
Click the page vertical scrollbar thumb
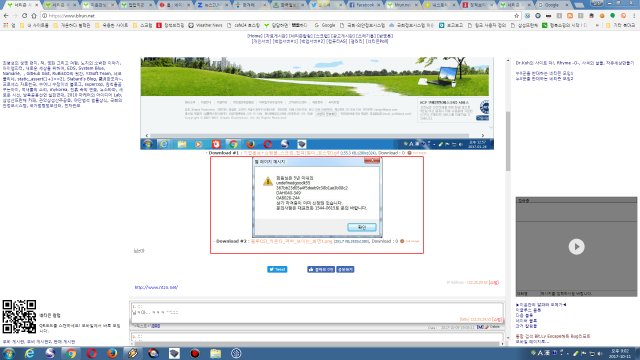[508, 141]
